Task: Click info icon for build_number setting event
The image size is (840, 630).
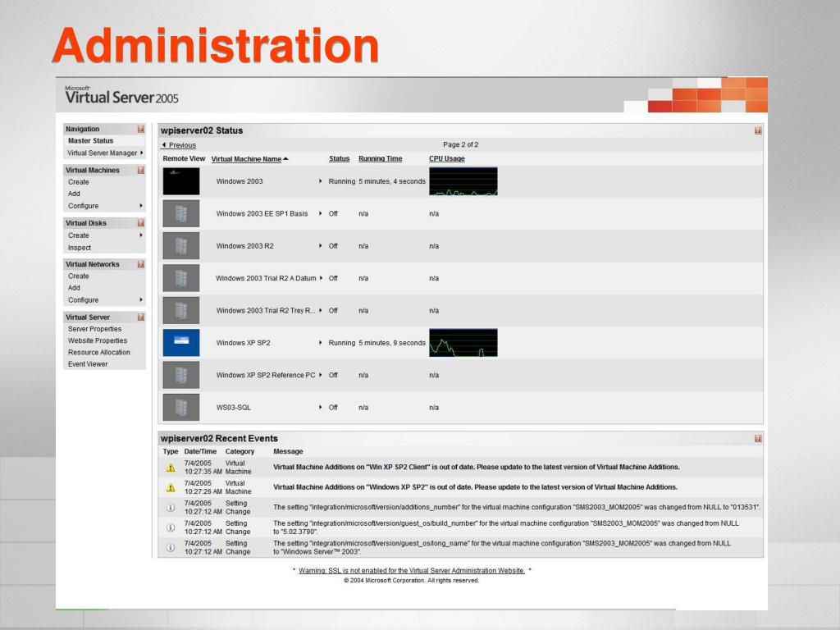Action: coord(171,527)
